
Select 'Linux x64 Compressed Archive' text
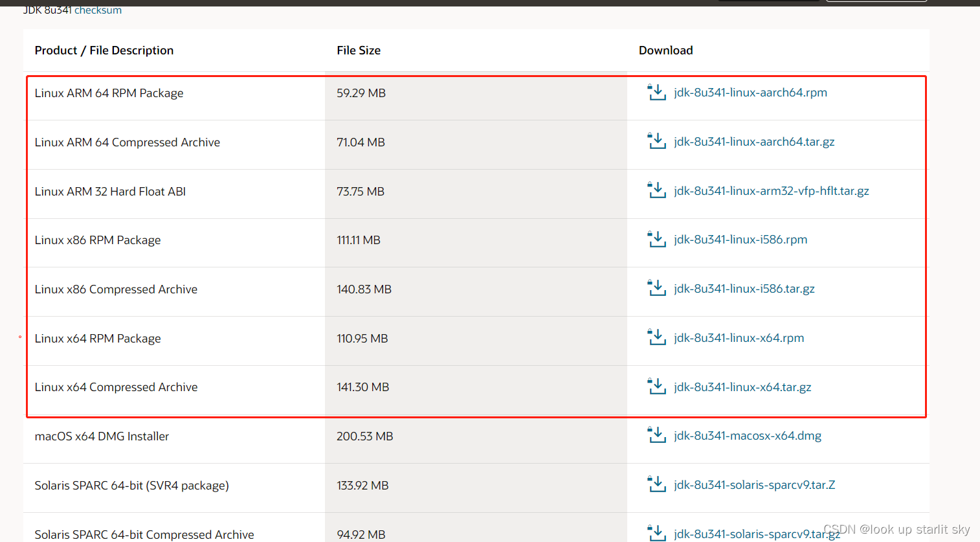pyautogui.click(x=117, y=387)
